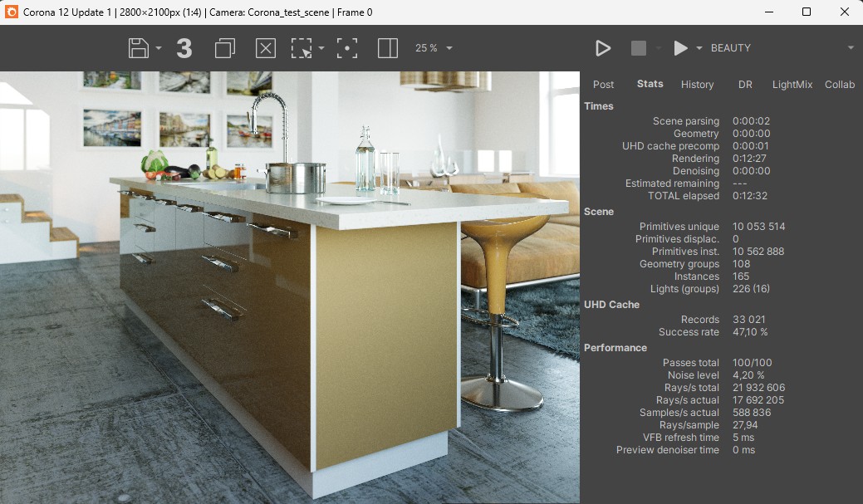Select the Collab tab
This screenshot has height=504, width=863.
click(840, 84)
